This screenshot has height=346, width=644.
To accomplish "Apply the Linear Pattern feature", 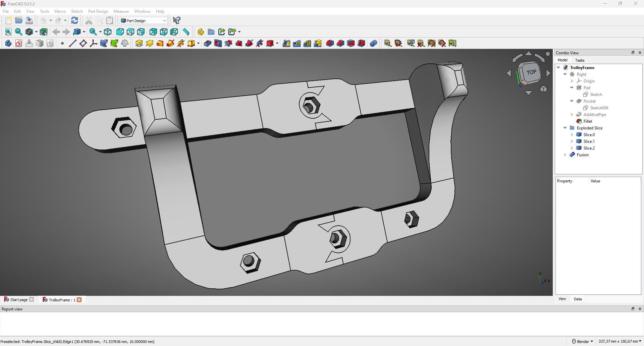I will 297,43.
